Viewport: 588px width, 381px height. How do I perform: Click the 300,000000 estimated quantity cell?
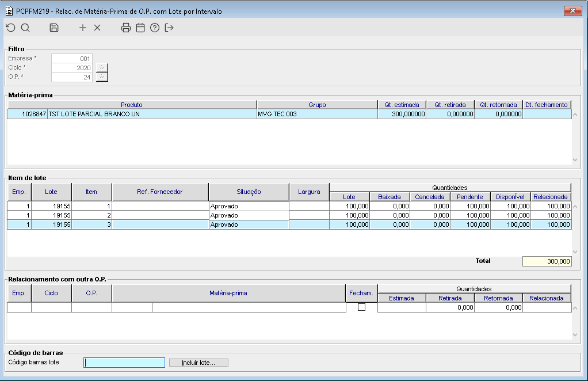click(x=402, y=114)
